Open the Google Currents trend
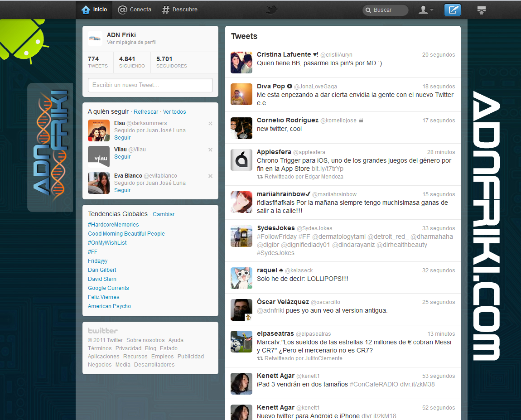Viewport: 521px width, 420px height. 108,288
